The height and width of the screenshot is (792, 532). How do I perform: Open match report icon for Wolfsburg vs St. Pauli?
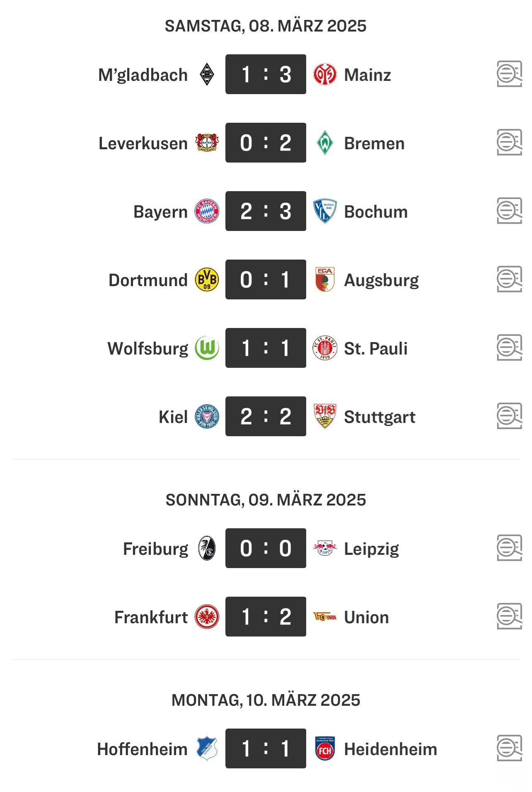[509, 348]
